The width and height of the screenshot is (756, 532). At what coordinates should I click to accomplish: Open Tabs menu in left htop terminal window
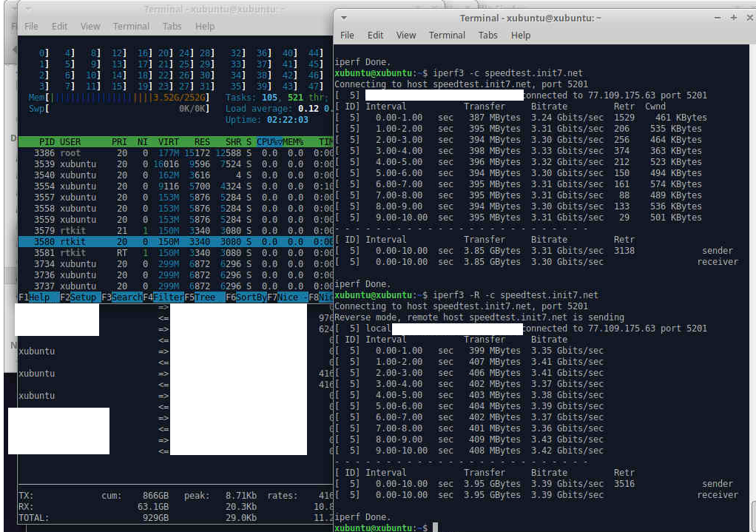click(x=172, y=26)
